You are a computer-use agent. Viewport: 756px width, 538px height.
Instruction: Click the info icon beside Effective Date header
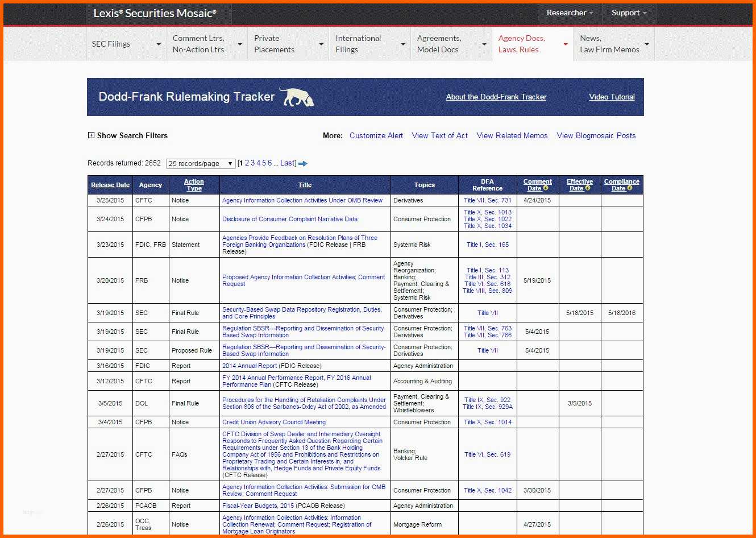[588, 188]
